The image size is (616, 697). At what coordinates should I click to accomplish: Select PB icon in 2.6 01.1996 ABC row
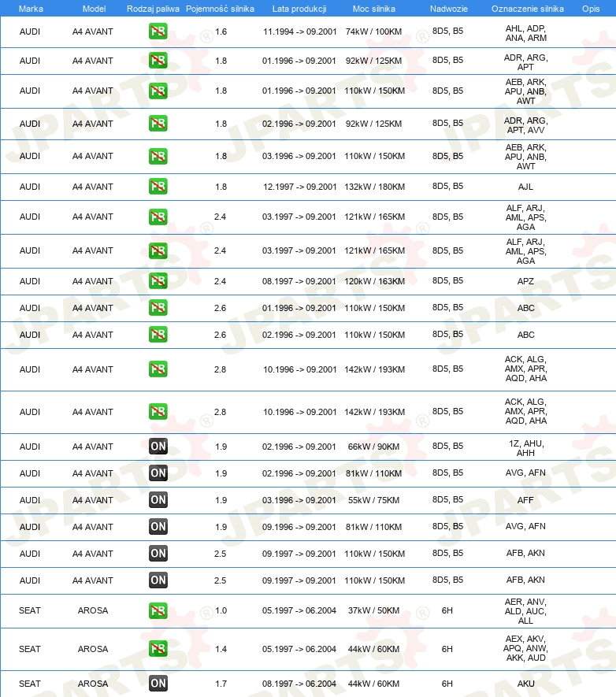(x=158, y=308)
